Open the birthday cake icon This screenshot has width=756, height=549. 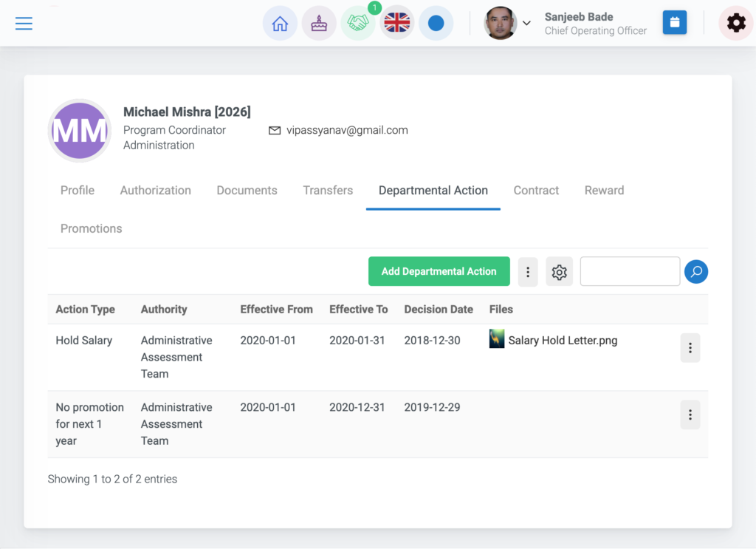(x=319, y=23)
